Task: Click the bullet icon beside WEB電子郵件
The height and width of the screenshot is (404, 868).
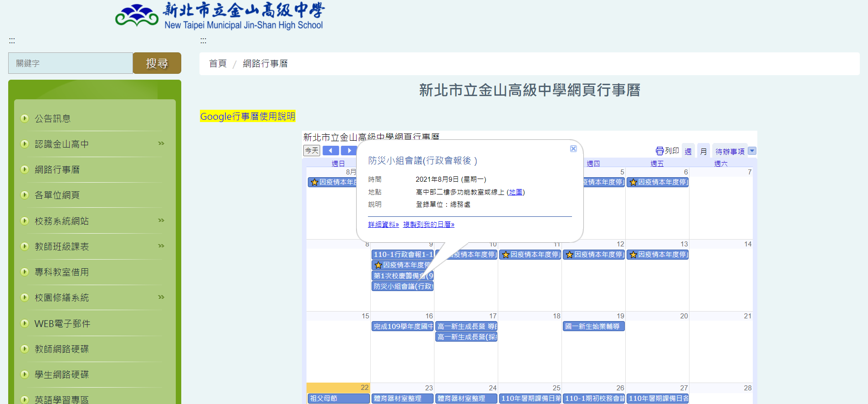Action: [25, 323]
